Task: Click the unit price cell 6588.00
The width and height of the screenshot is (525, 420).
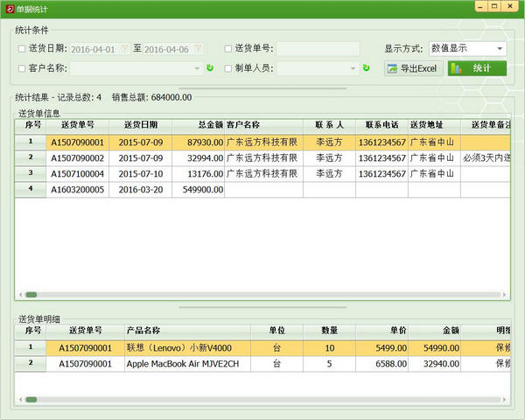Action: tap(381, 364)
